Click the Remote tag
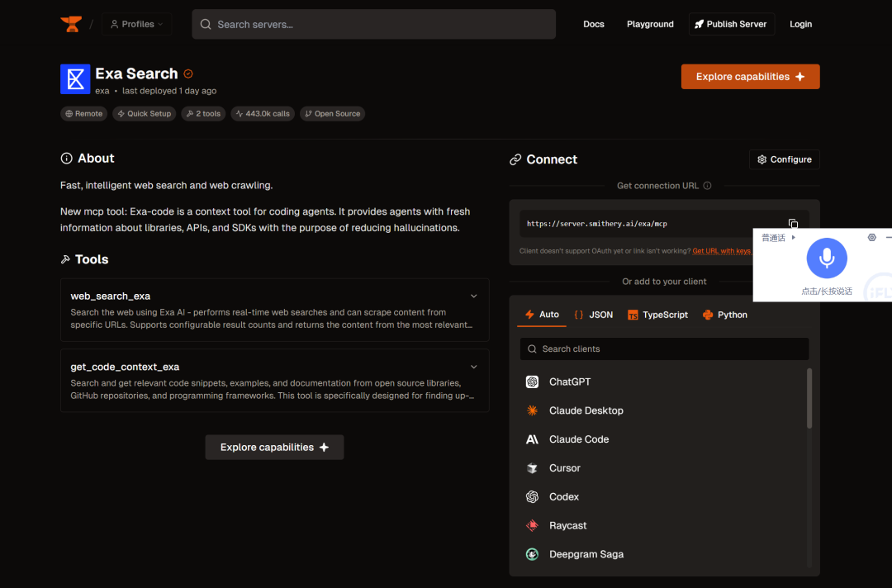 click(x=83, y=114)
